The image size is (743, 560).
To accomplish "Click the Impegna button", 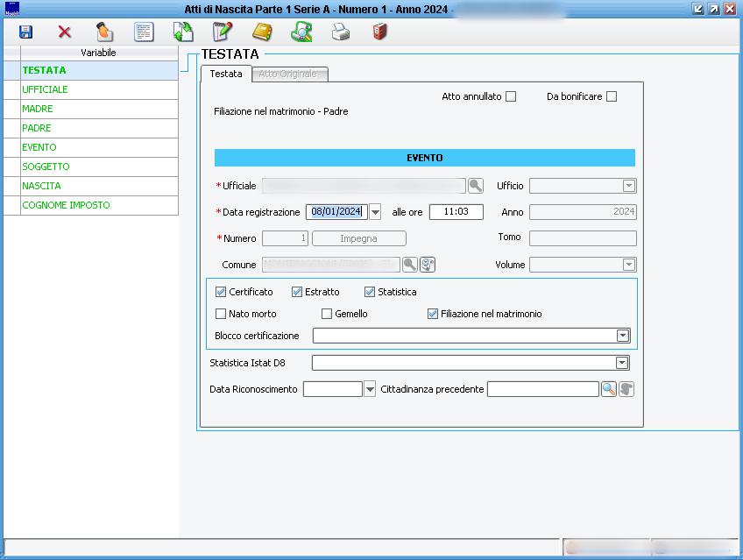I will click(x=358, y=238).
